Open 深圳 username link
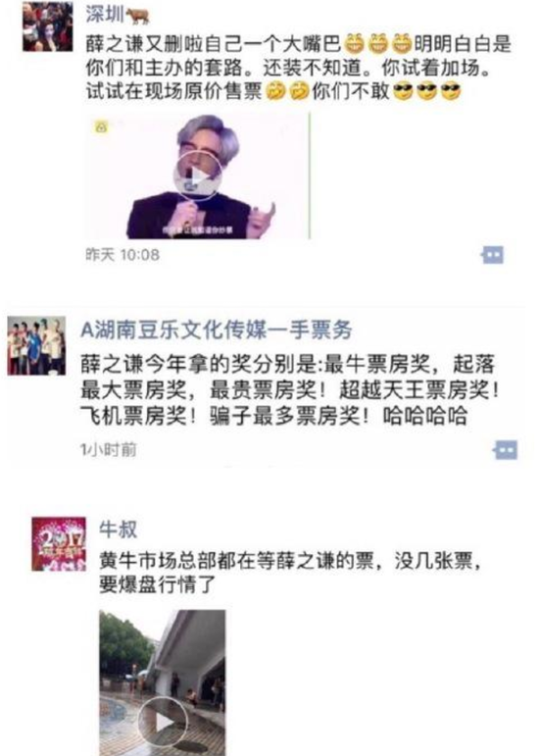 pos(105,15)
